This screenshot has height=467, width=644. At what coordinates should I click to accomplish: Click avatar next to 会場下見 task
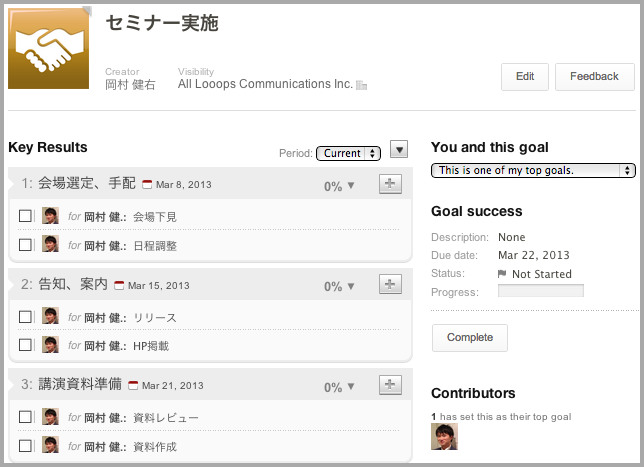[50, 215]
